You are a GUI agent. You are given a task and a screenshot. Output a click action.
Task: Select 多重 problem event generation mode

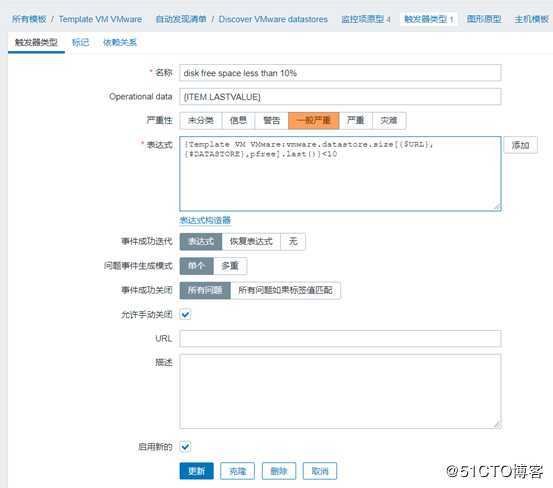click(x=230, y=266)
